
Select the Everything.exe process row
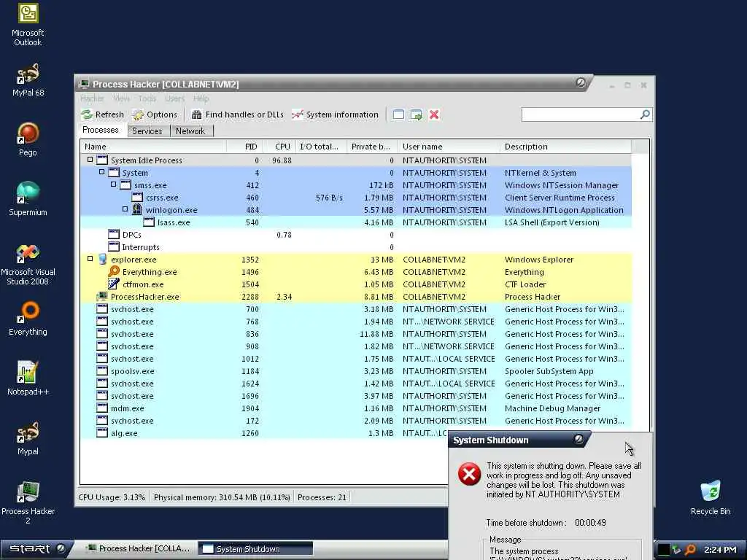(356, 272)
